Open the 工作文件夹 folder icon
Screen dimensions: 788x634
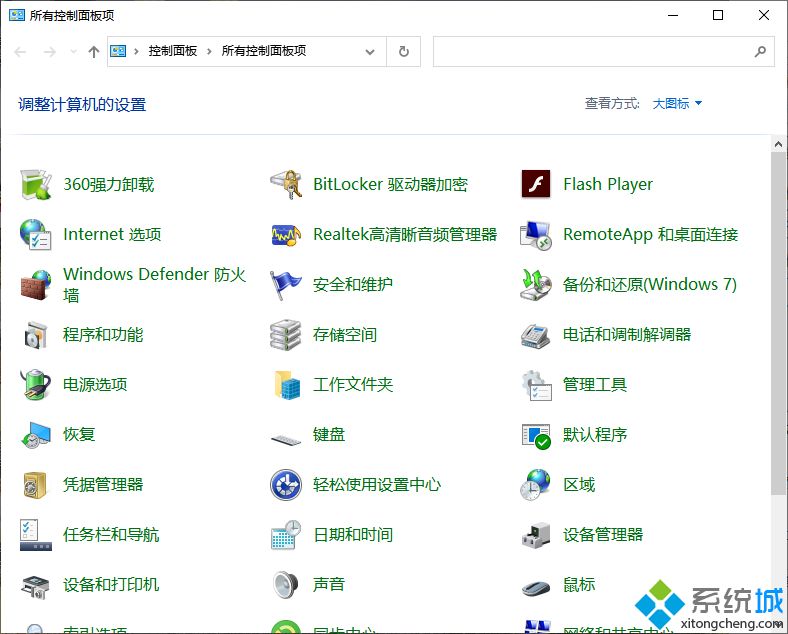287,385
